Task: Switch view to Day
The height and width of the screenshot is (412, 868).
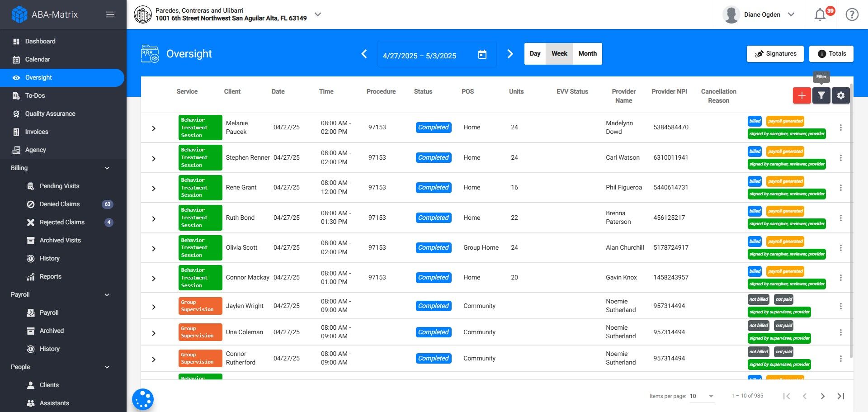Action: [x=535, y=54]
